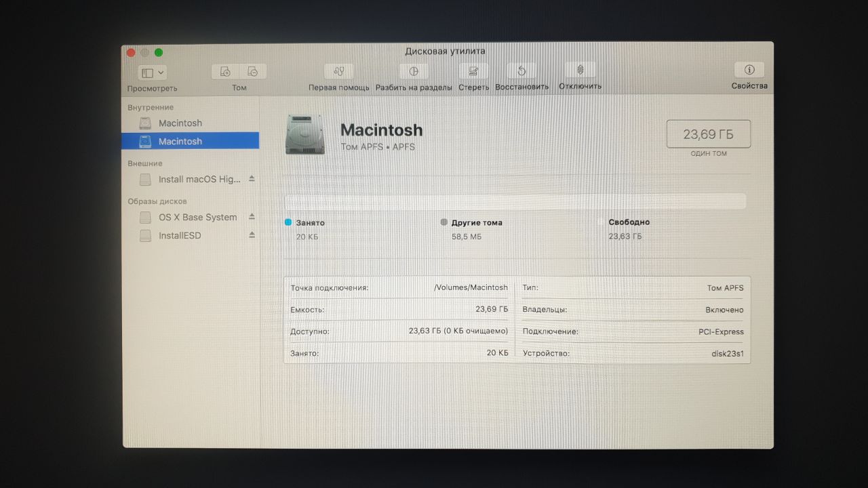868x488 pixels.
Task: Click the disk23s1 device value
Action: pyautogui.click(x=728, y=354)
